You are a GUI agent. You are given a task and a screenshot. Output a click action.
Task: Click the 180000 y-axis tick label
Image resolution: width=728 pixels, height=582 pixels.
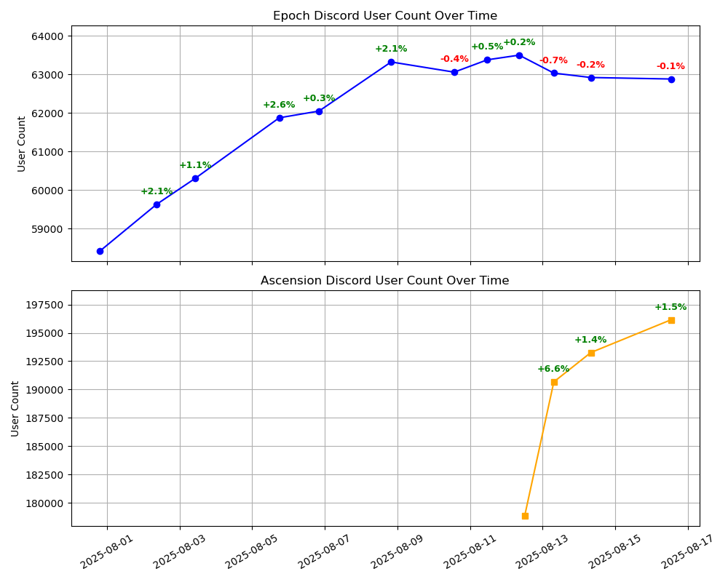pyautogui.click(x=45, y=503)
